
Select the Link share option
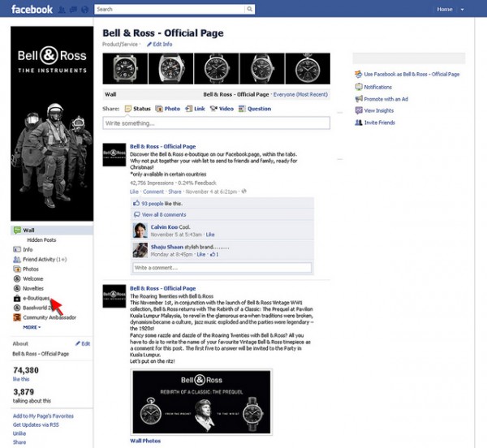[x=195, y=109]
